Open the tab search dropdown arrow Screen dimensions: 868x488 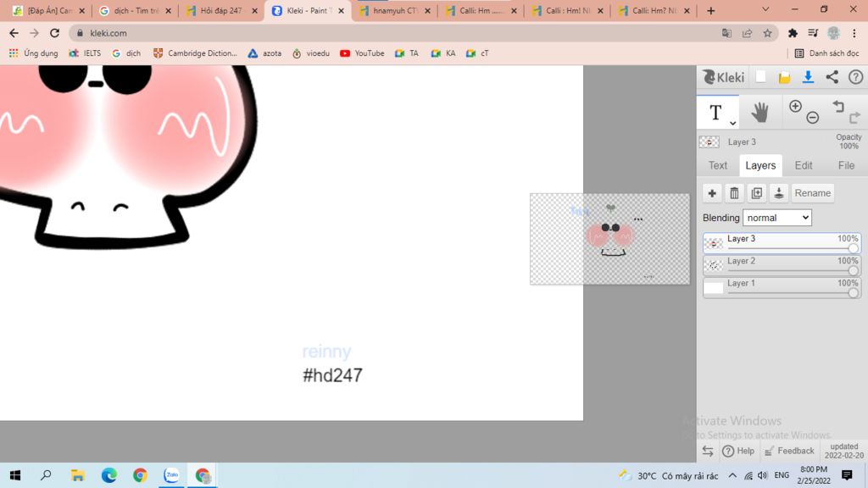[x=765, y=9]
